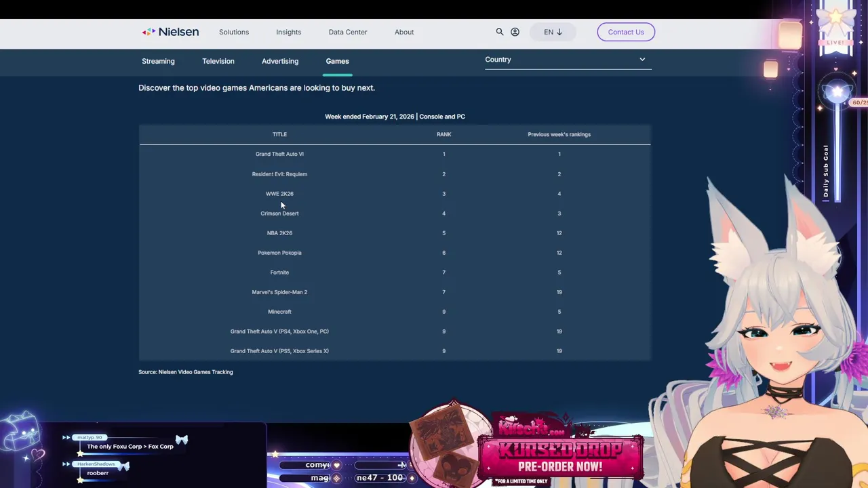Image resolution: width=868 pixels, height=488 pixels.
Task: Click the Pokemon Pokopia title
Action: pos(279,253)
